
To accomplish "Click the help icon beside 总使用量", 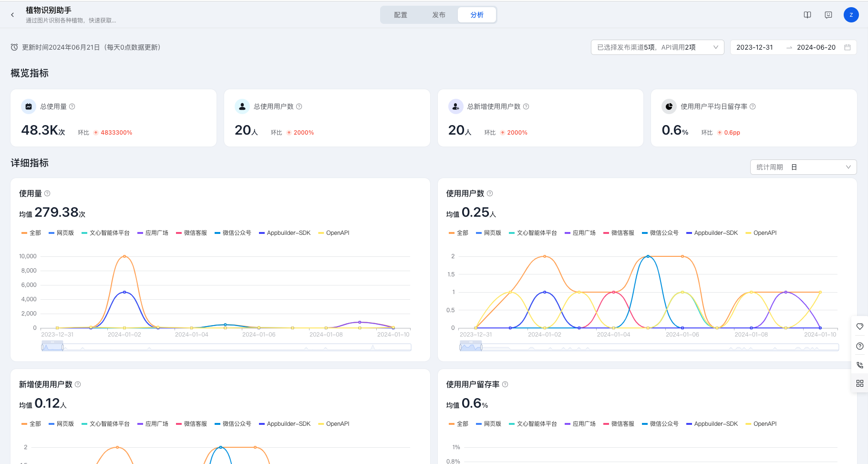I will [72, 106].
